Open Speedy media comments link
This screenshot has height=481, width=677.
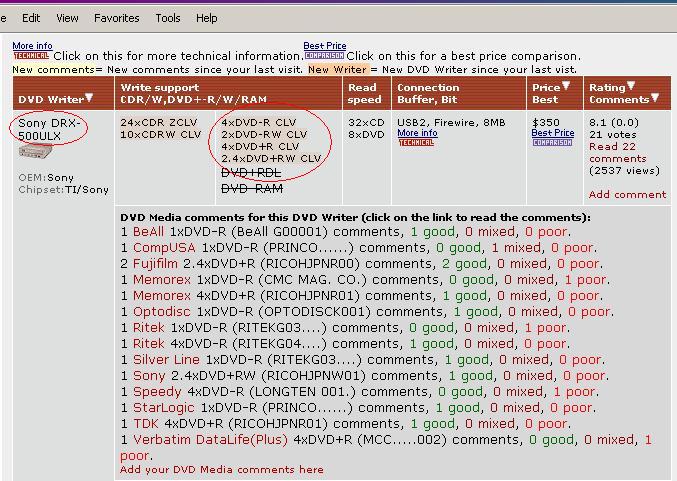pos(157,392)
